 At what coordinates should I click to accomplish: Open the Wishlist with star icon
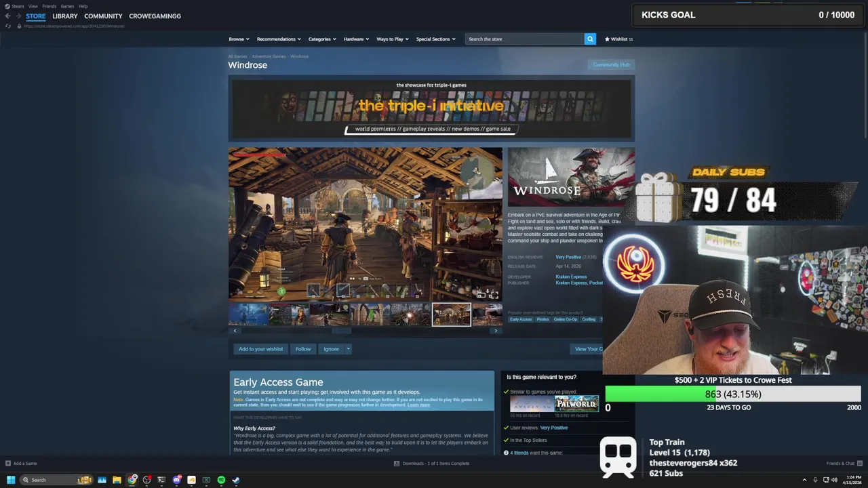(618, 39)
